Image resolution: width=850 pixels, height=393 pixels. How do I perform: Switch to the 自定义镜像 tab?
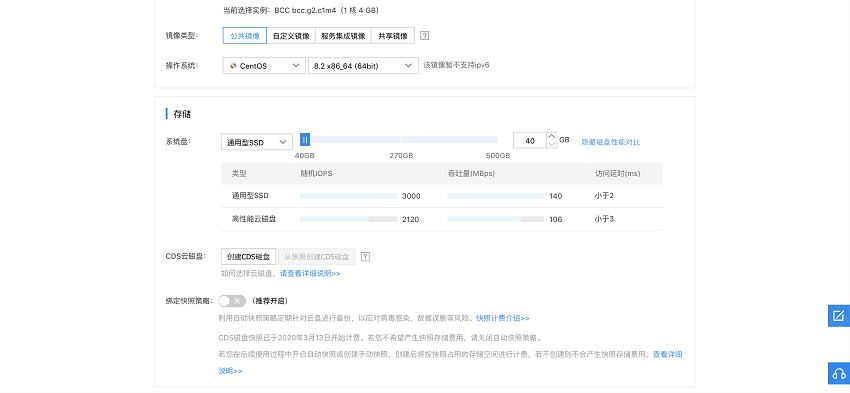point(291,36)
